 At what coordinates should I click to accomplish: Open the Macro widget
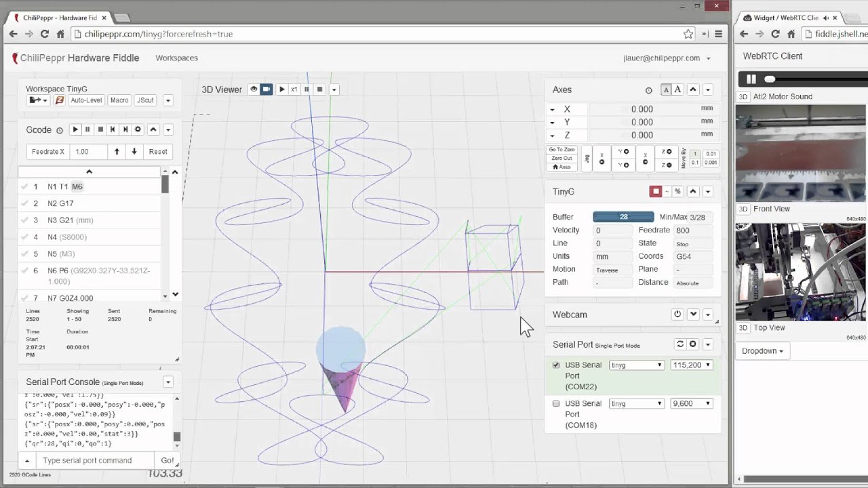119,100
